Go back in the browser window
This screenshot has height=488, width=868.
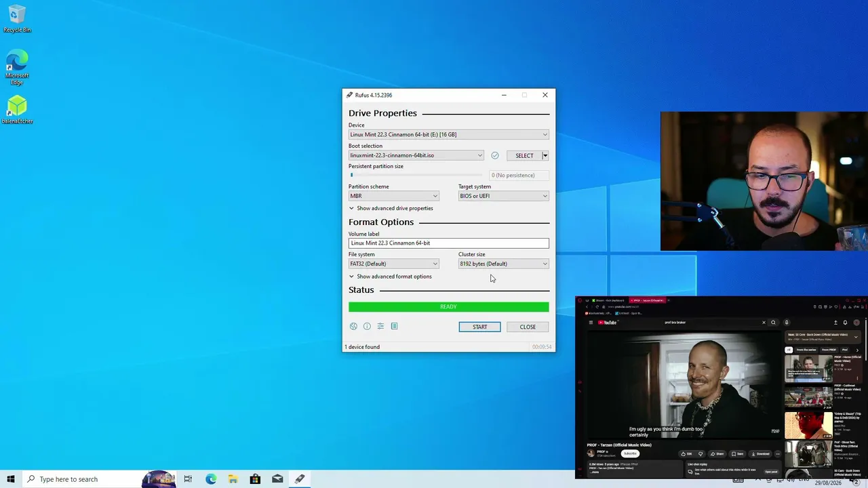587,307
